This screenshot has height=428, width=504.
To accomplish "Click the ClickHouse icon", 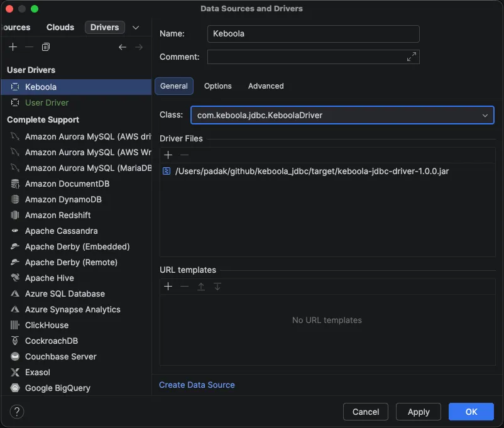I will [15, 325].
